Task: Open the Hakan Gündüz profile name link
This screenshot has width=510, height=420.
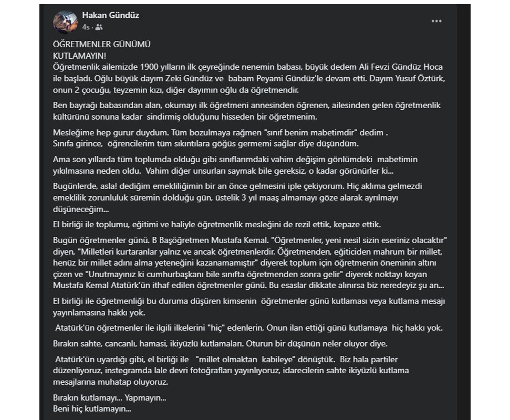Action: pos(110,16)
